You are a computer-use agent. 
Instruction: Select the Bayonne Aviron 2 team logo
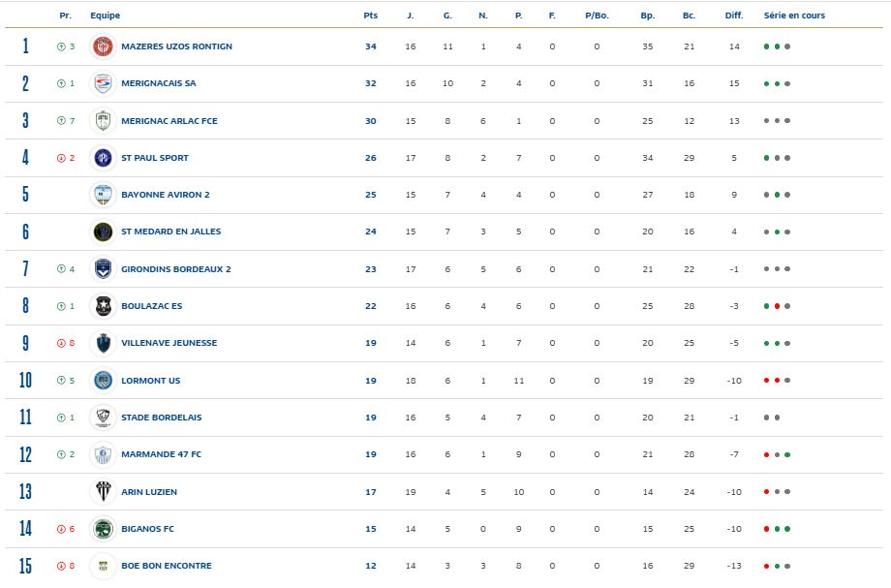click(103, 195)
